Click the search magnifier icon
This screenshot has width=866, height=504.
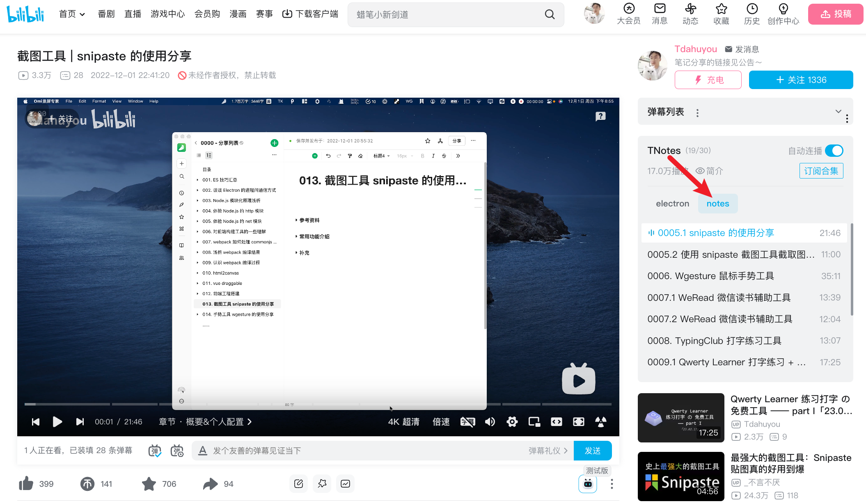(x=550, y=14)
